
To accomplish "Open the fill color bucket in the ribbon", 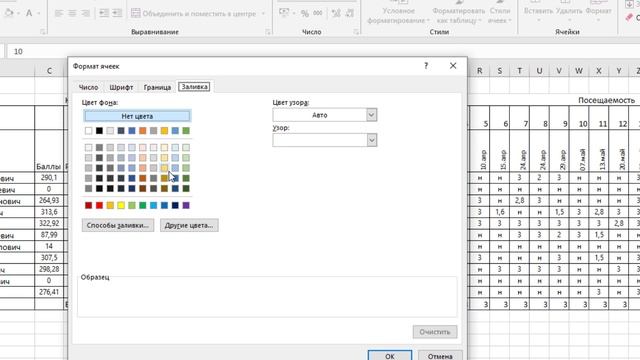I will click(9, 13).
